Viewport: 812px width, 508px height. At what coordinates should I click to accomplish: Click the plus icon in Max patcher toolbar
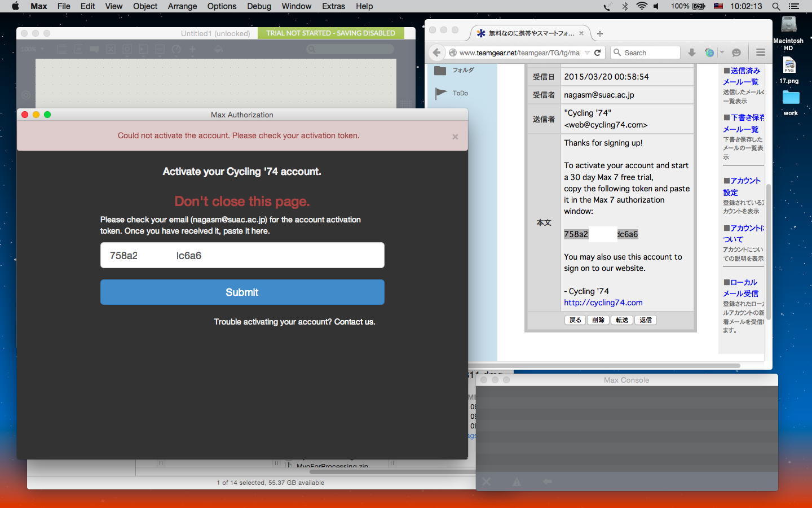point(192,49)
